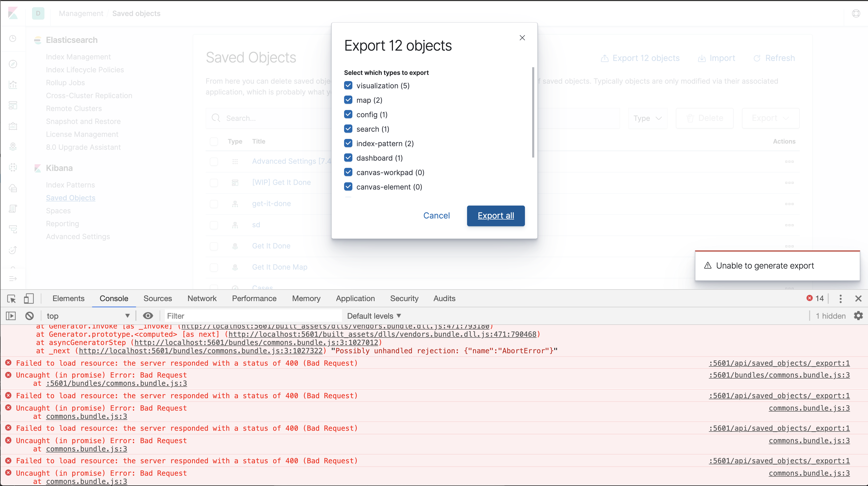
Task: Click the live expression eye icon
Action: (148, 316)
